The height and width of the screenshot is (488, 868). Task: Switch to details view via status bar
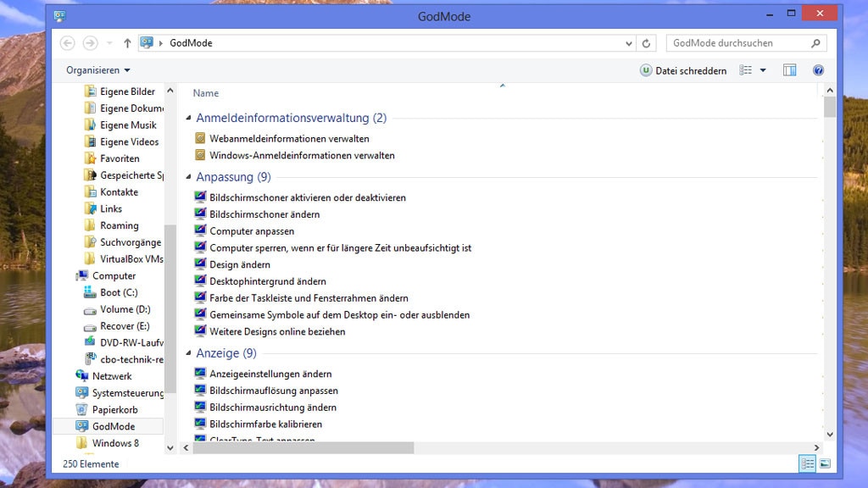tap(807, 463)
